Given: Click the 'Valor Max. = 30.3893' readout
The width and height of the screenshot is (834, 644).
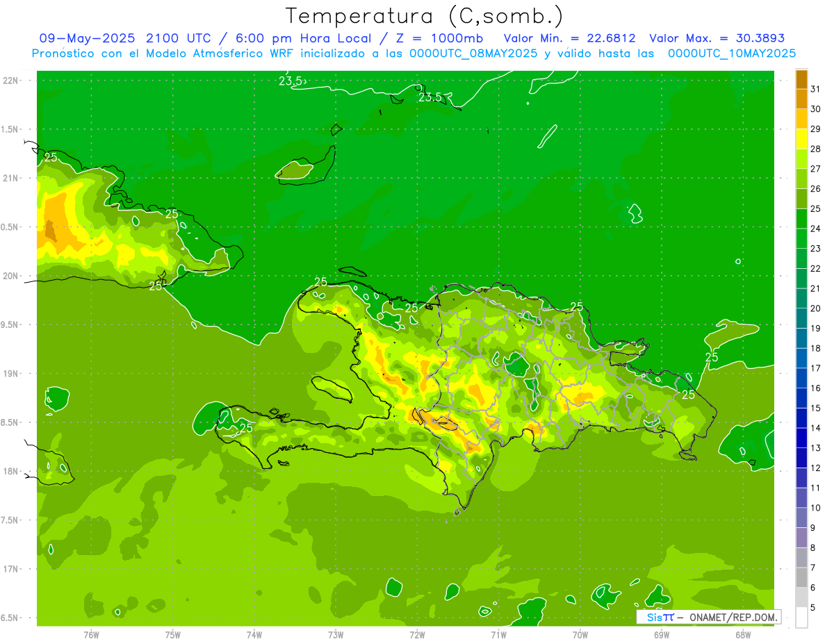Looking at the screenshot, I should [x=717, y=38].
